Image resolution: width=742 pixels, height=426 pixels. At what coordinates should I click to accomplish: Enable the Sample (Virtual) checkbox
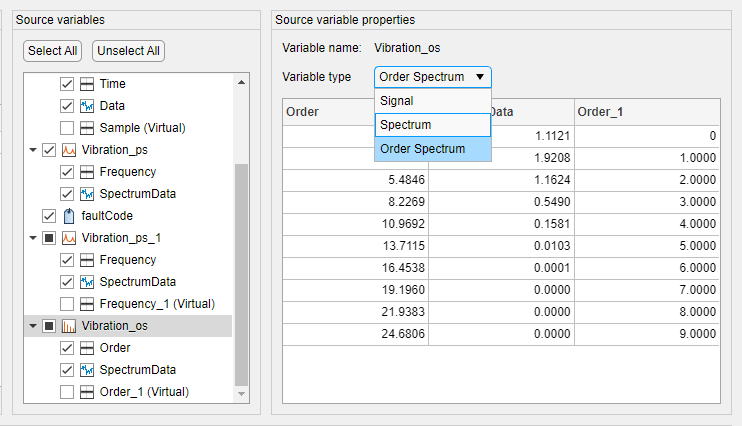pyautogui.click(x=67, y=128)
